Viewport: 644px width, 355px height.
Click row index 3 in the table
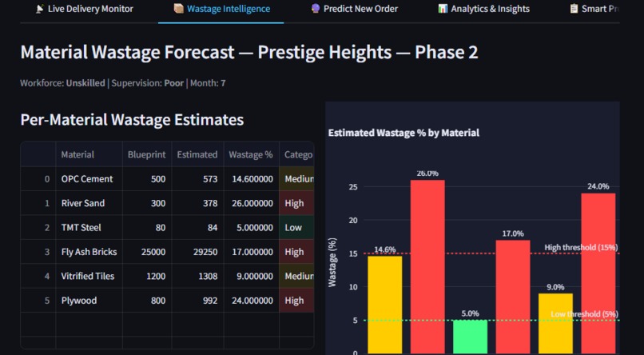click(38, 251)
